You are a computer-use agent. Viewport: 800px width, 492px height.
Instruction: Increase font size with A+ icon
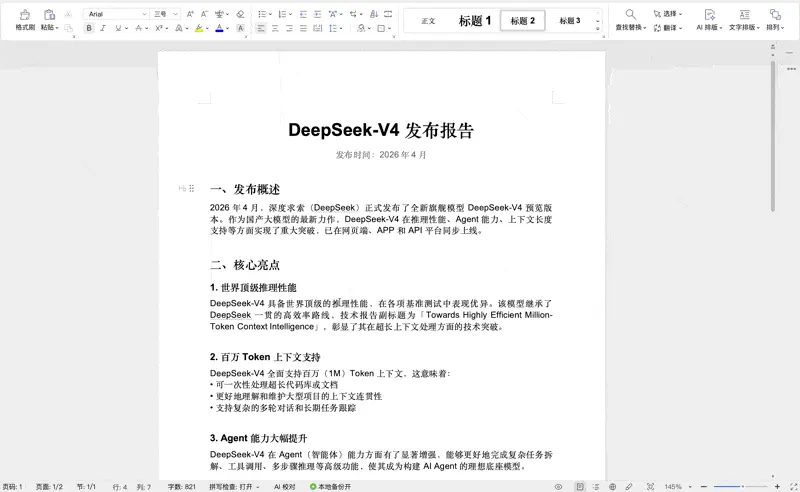click(x=190, y=14)
